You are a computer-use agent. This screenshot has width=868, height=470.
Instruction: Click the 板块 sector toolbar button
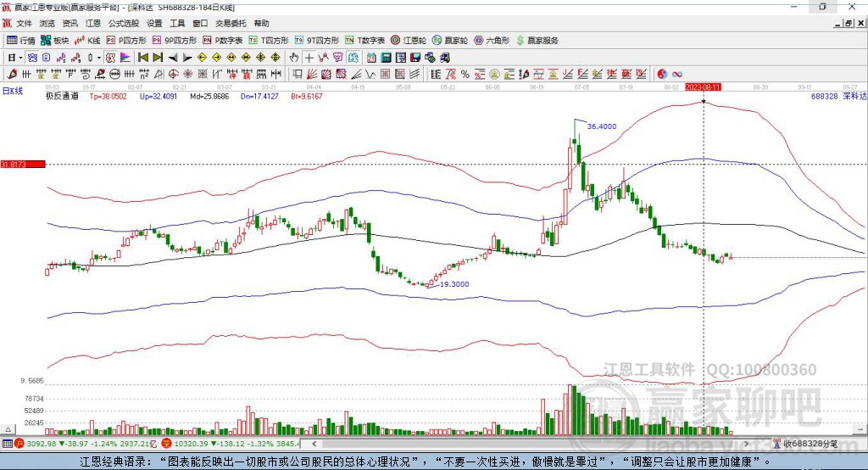(x=55, y=41)
